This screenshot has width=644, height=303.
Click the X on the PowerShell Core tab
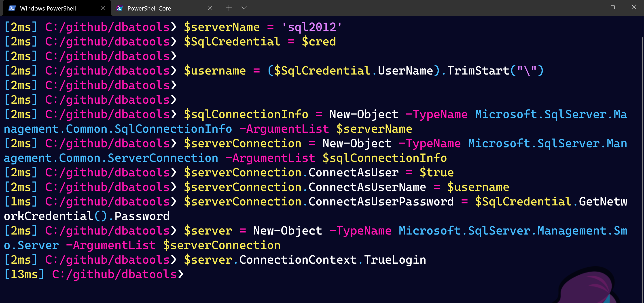(210, 8)
